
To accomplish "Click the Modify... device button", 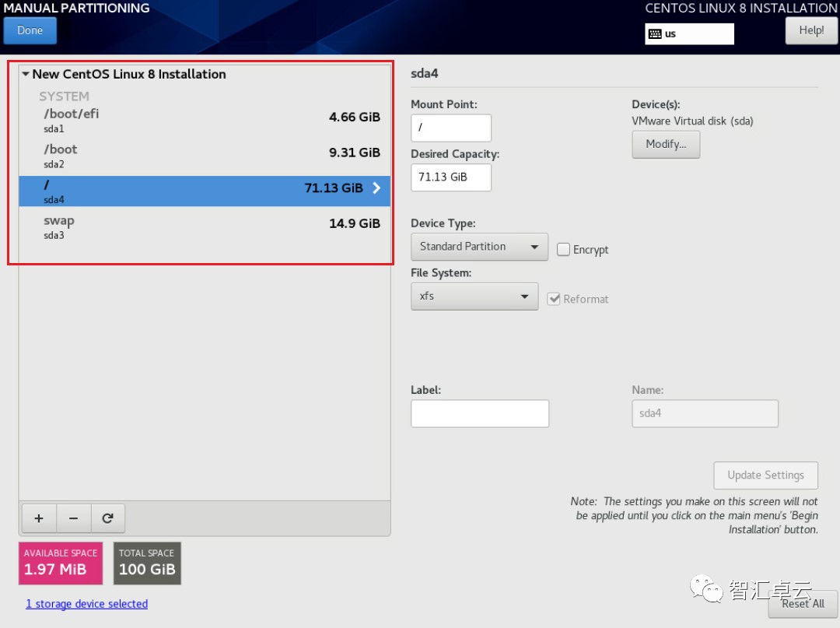I will (x=666, y=144).
